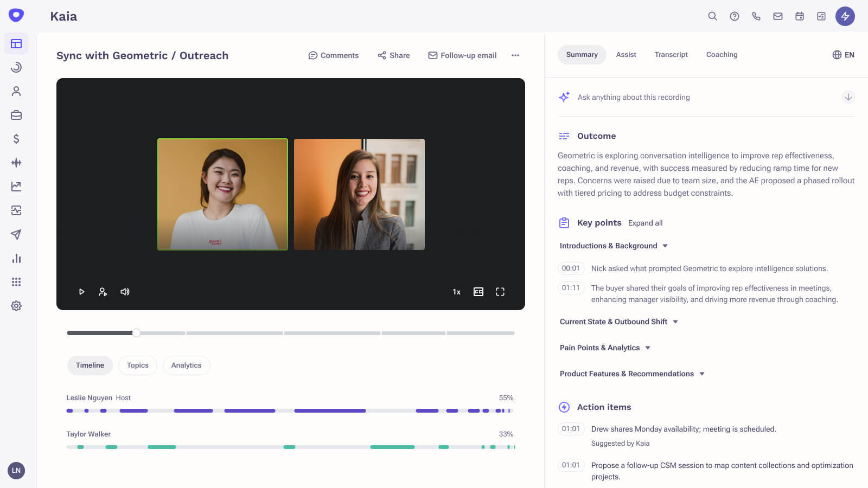The width and height of the screenshot is (868, 488).
Task: Open the calendar icon in the top bar
Action: click(x=799, y=16)
